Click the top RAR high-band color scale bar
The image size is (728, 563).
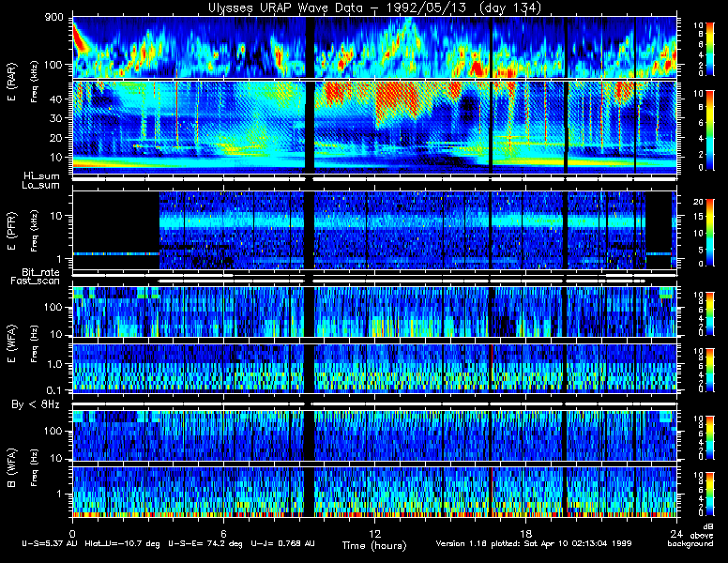710,48
